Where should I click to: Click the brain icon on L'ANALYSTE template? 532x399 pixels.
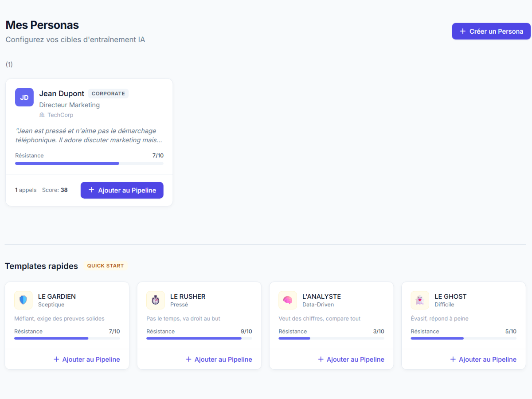(287, 300)
